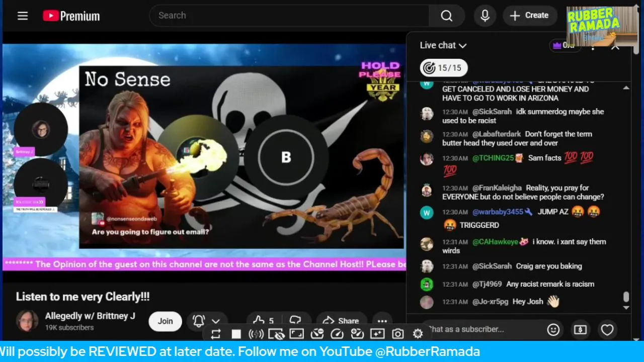
Task: Open the 15/15 goal chip
Action: (444, 68)
